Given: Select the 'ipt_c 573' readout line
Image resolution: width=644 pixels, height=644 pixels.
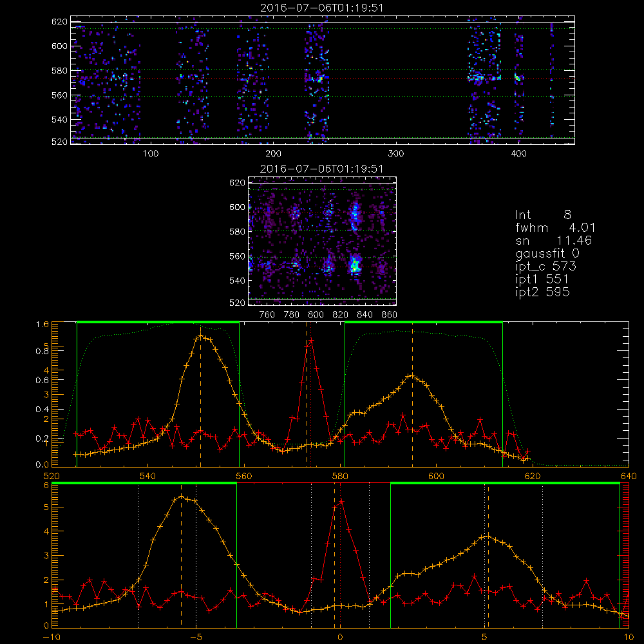Looking at the screenshot, I should (x=546, y=267).
